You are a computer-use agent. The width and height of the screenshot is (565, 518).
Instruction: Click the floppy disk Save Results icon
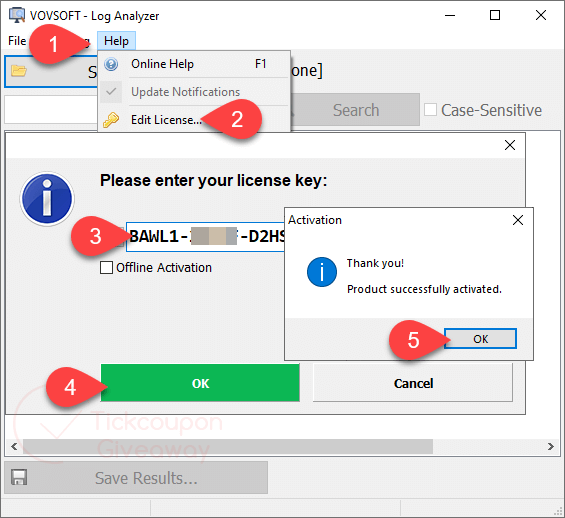(19, 478)
